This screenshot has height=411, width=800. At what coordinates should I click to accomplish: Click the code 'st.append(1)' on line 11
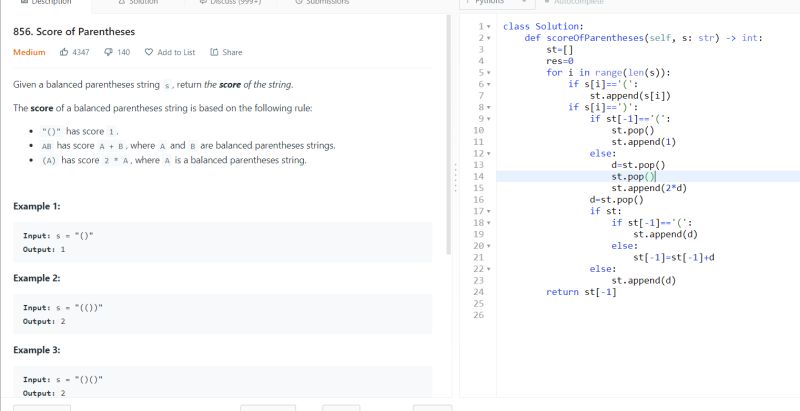[x=643, y=142]
